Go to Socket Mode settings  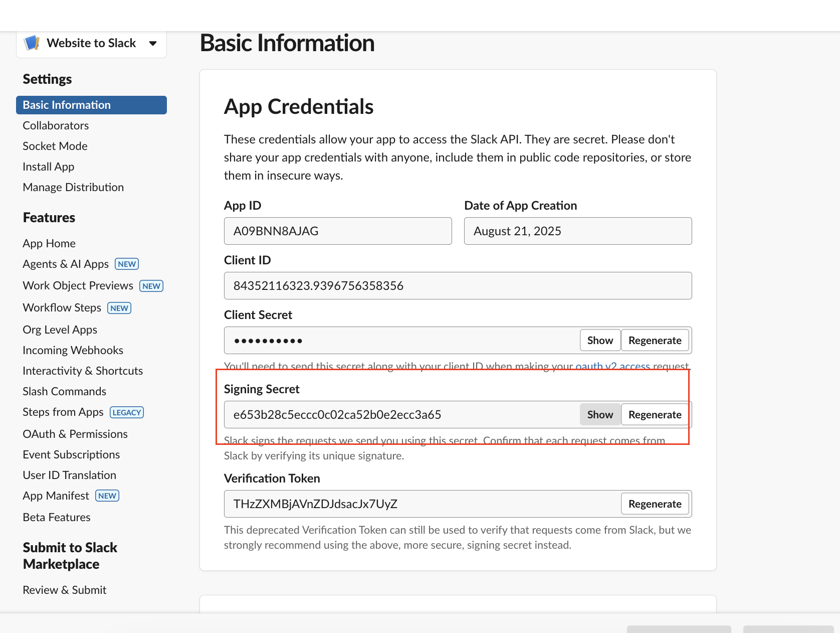[x=55, y=146]
